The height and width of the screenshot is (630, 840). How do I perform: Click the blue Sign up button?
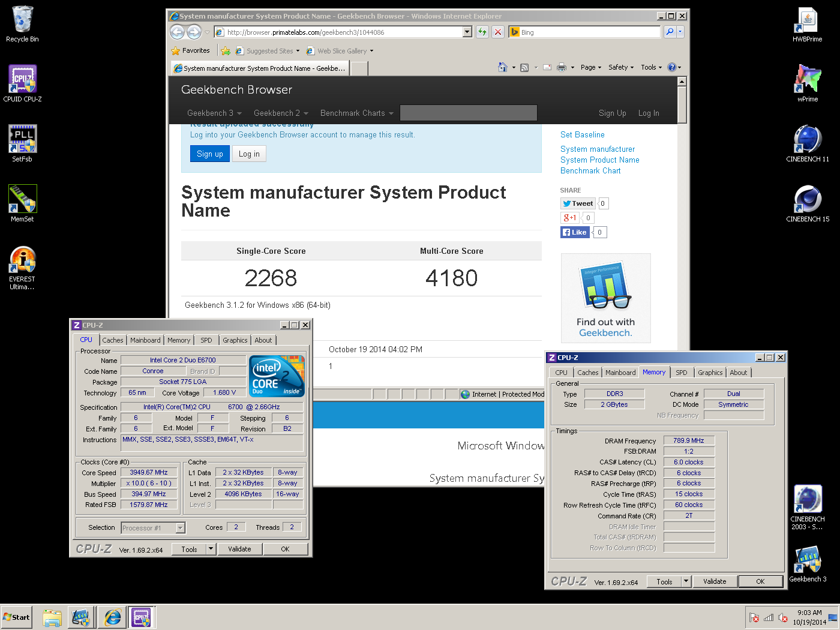(x=210, y=154)
